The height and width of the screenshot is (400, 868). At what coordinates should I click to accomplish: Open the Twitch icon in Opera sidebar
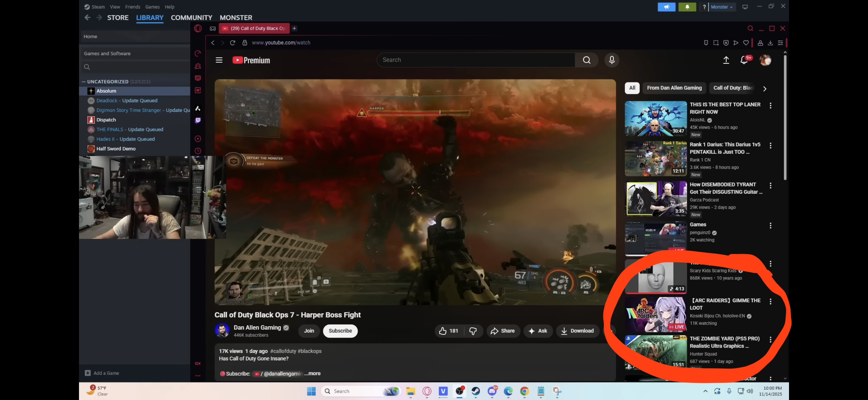pos(198,120)
